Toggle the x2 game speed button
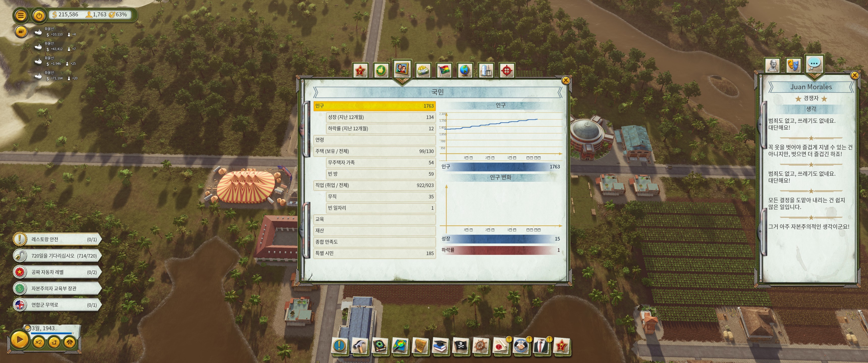The height and width of the screenshot is (363, 868). pos(38,342)
